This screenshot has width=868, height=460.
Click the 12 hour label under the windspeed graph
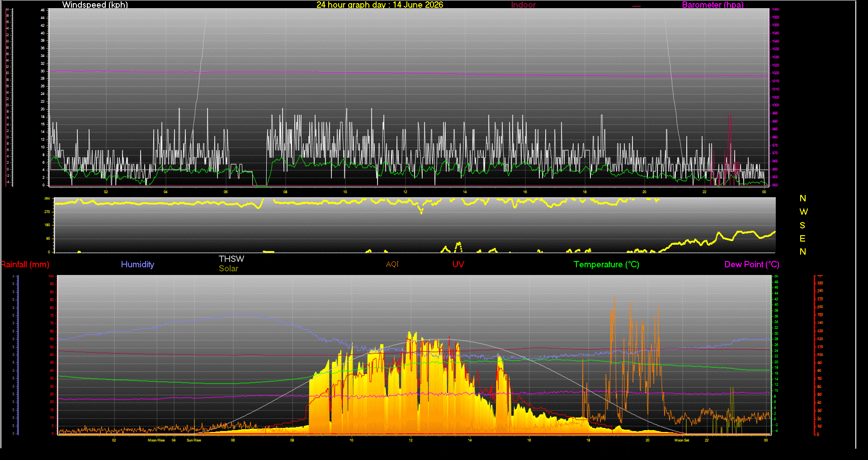click(405, 192)
